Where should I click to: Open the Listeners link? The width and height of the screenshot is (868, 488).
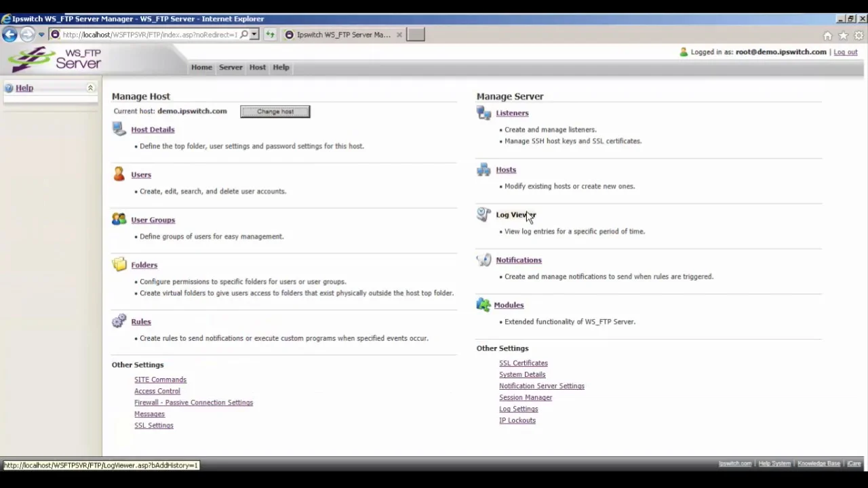pos(512,113)
